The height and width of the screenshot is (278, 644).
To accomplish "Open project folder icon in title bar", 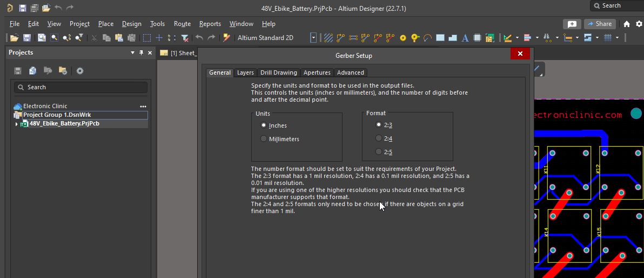I will coord(46,8).
